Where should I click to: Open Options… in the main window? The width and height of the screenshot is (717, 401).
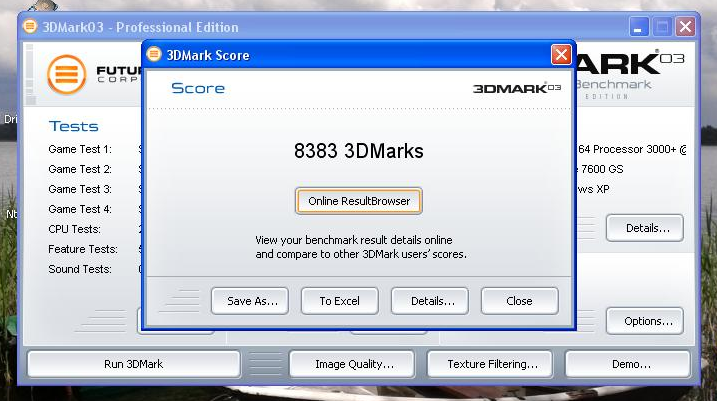(645, 321)
